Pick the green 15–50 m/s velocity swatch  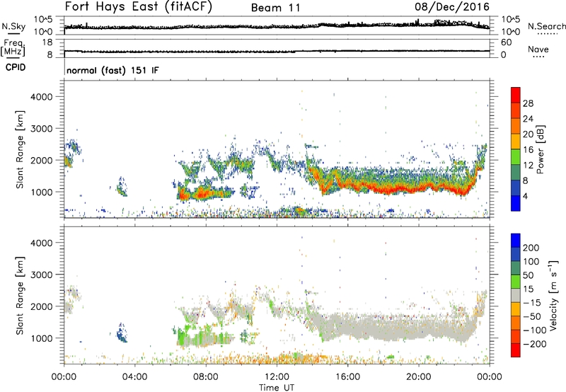coord(516,282)
